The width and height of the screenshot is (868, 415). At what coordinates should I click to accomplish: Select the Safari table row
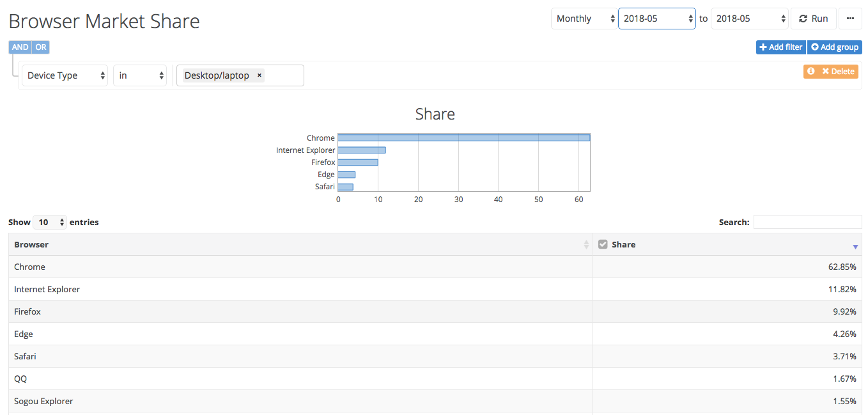435,357
